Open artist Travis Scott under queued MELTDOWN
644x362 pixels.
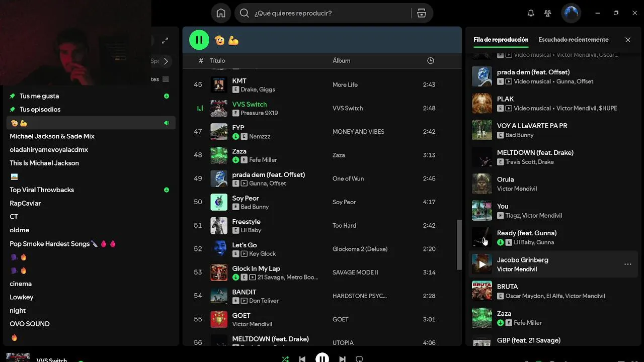click(x=521, y=162)
